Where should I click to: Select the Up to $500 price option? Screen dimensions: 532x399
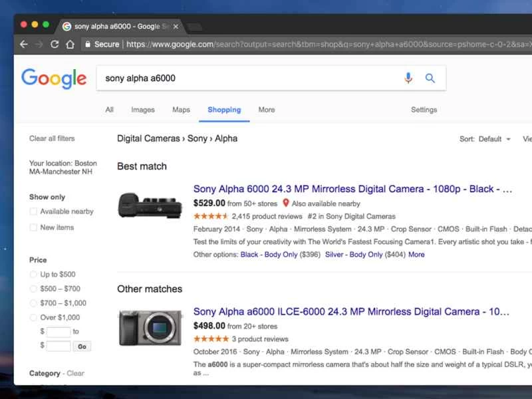[x=33, y=274]
